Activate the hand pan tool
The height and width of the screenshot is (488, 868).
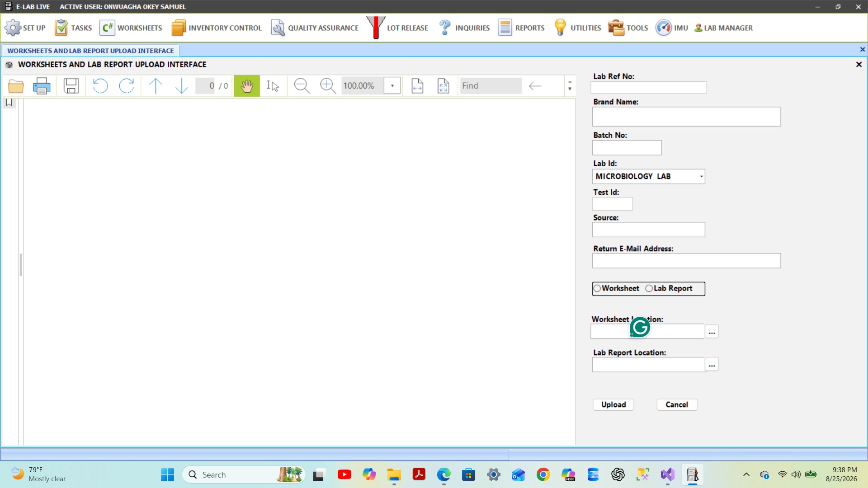click(x=247, y=86)
